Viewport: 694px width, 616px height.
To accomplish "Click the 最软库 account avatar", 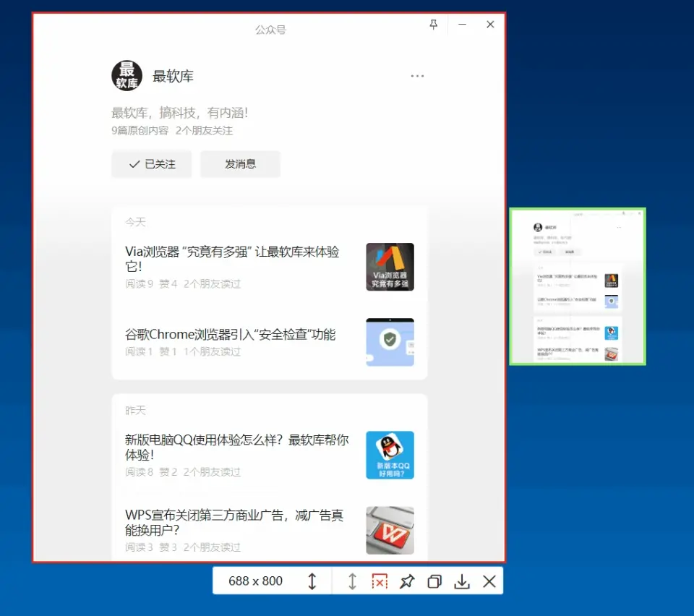I will coord(127,76).
